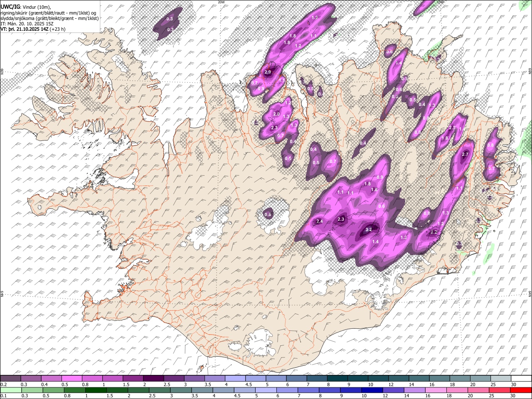Click the 2.4 precipitation value on the map
This screenshot has height=399, width=532.
[320, 221]
